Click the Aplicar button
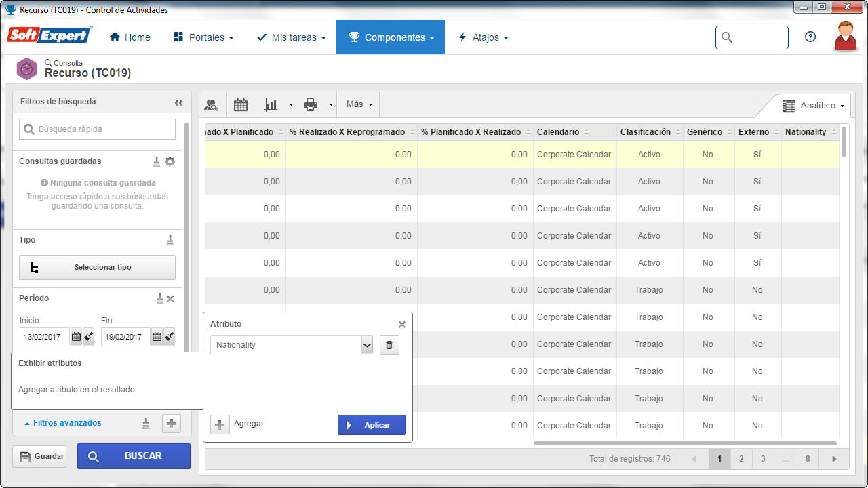Viewport: 868px width, 488px height. coord(372,425)
